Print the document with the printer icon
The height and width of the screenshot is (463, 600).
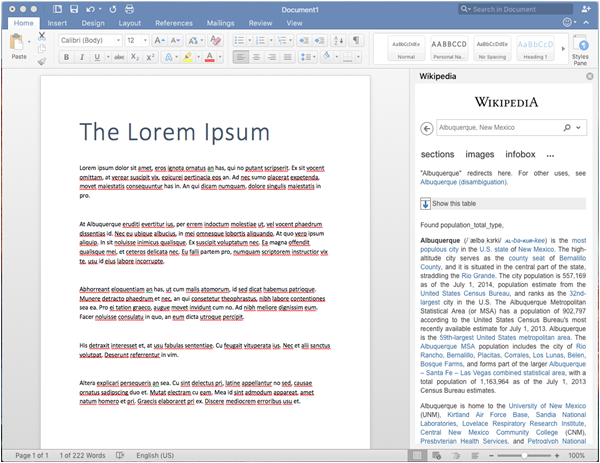(x=130, y=9)
